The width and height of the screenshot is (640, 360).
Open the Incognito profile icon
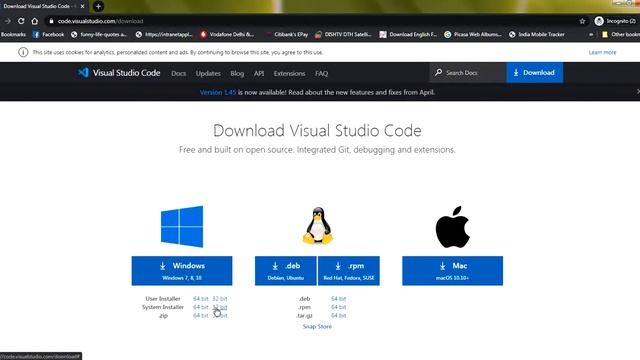tap(599, 21)
